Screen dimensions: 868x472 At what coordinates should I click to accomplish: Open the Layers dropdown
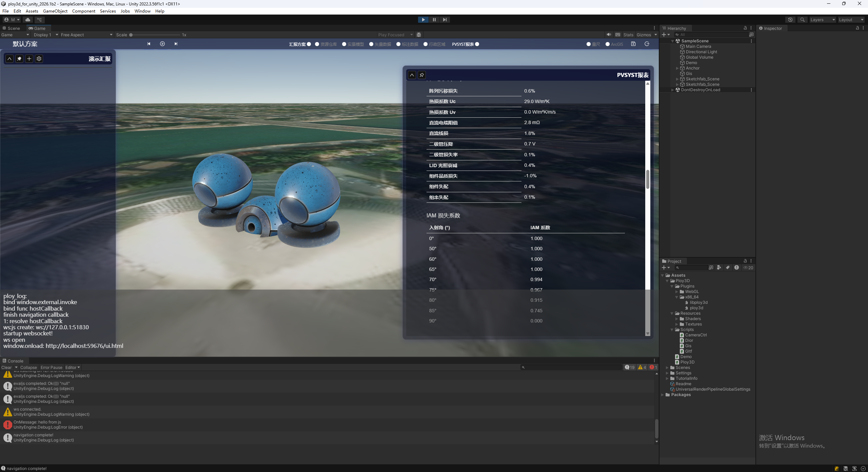[x=822, y=20]
